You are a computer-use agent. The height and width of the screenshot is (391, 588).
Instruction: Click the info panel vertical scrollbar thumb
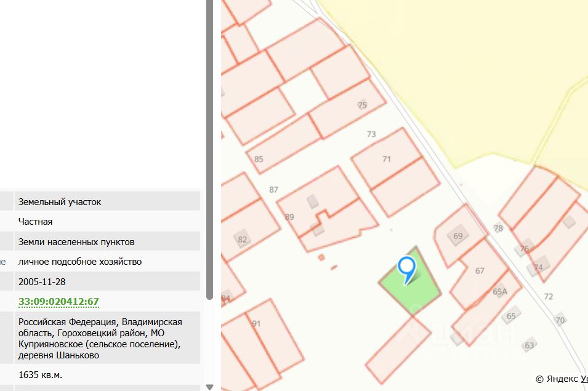click(209, 150)
